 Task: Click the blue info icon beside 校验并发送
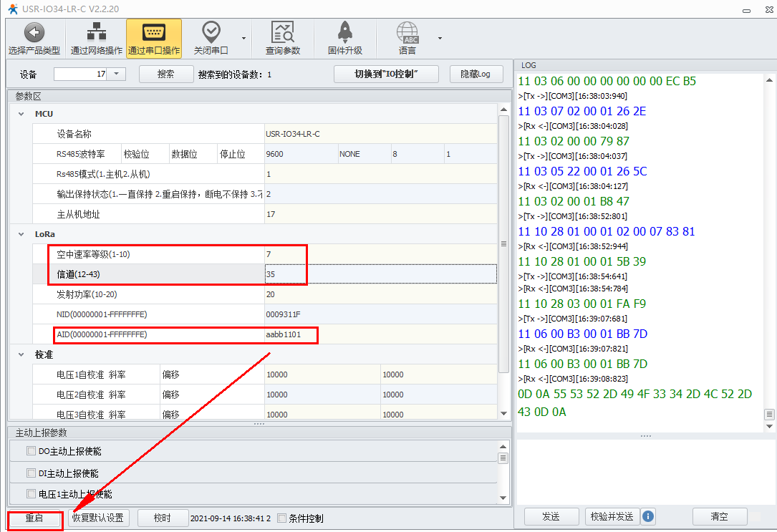click(x=648, y=516)
